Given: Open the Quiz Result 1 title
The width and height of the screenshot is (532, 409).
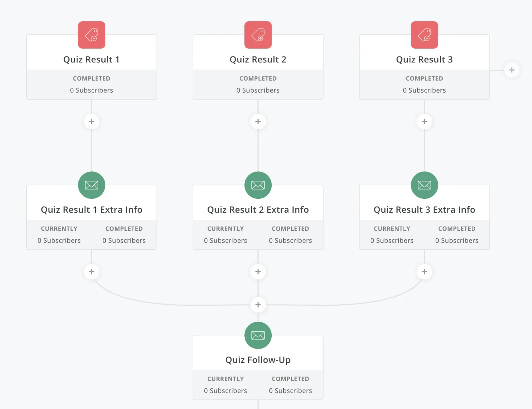Looking at the screenshot, I should 92,59.
